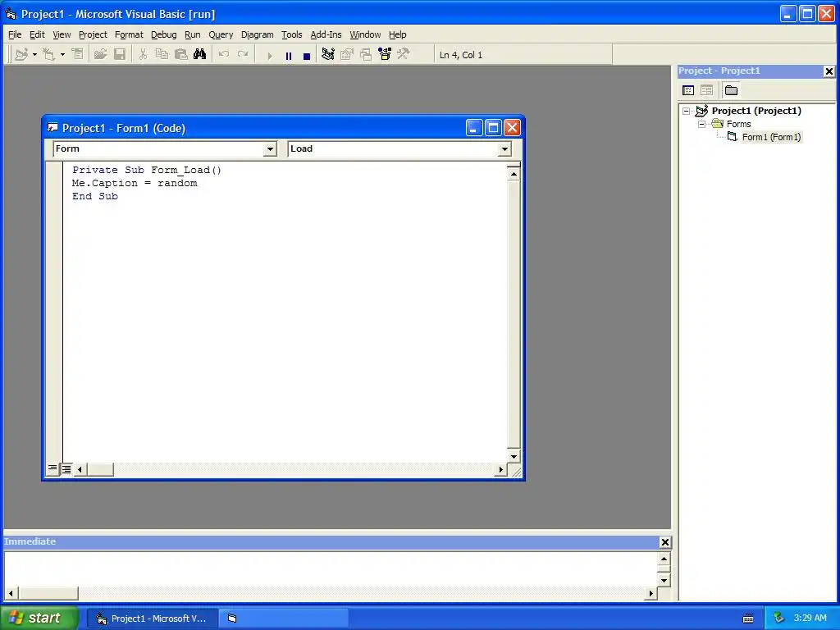This screenshot has width=840, height=630.
Task: Open Find with the binoculars icon
Action: [200, 55]
